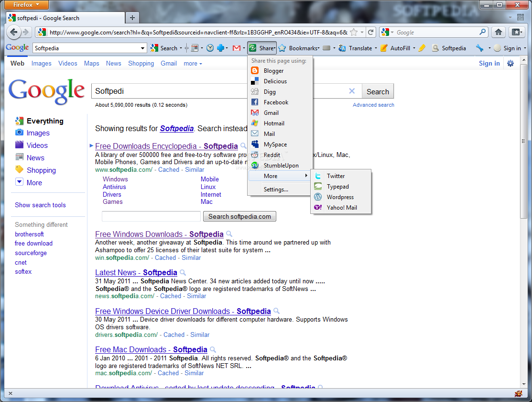Image resolution: width=532 pixels, height=402 pixels.
Task: Open the AutoFill dropdown arrow
Action: point(414,48)
